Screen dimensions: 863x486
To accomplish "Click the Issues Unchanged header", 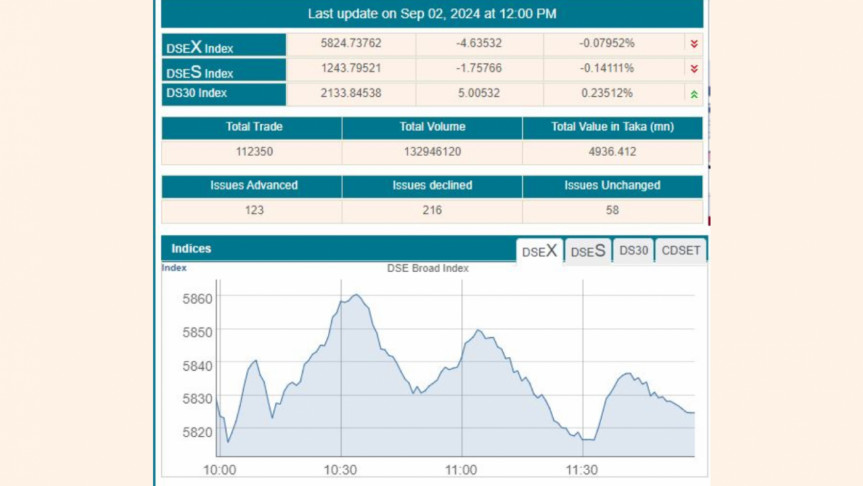I will click(x=613, y=185).
